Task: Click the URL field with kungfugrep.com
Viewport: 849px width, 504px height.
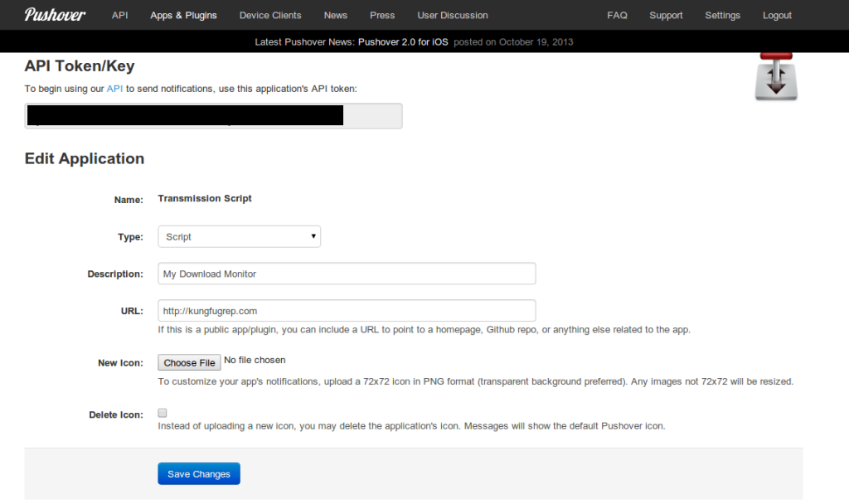Action: [x=347, y=311]
